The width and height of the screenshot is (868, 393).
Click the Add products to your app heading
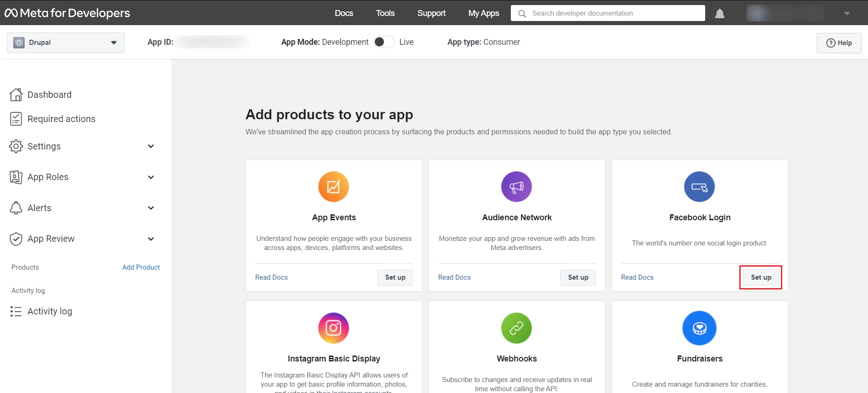tap(329, 114)
